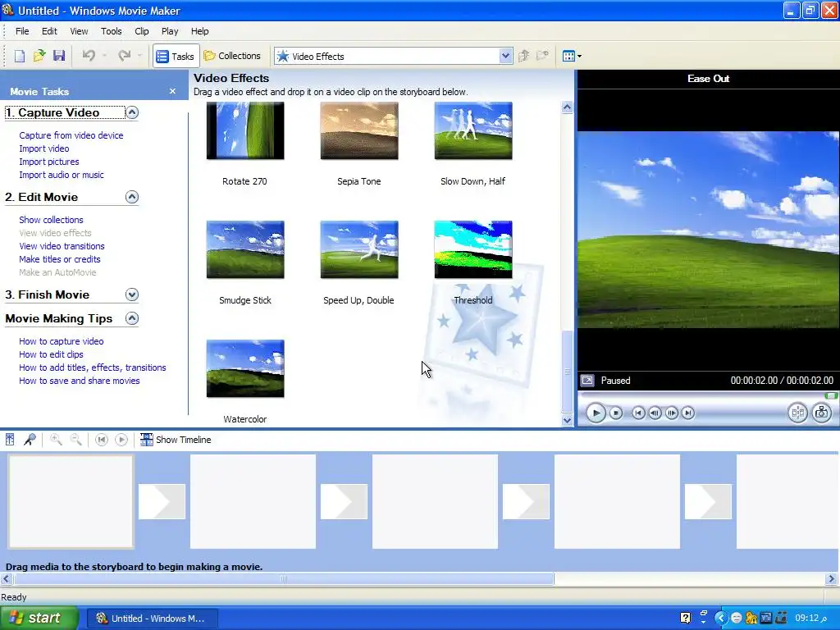The image size is (840, 630).
Task: Open the Views dropdown button
Action: [572, 56]
